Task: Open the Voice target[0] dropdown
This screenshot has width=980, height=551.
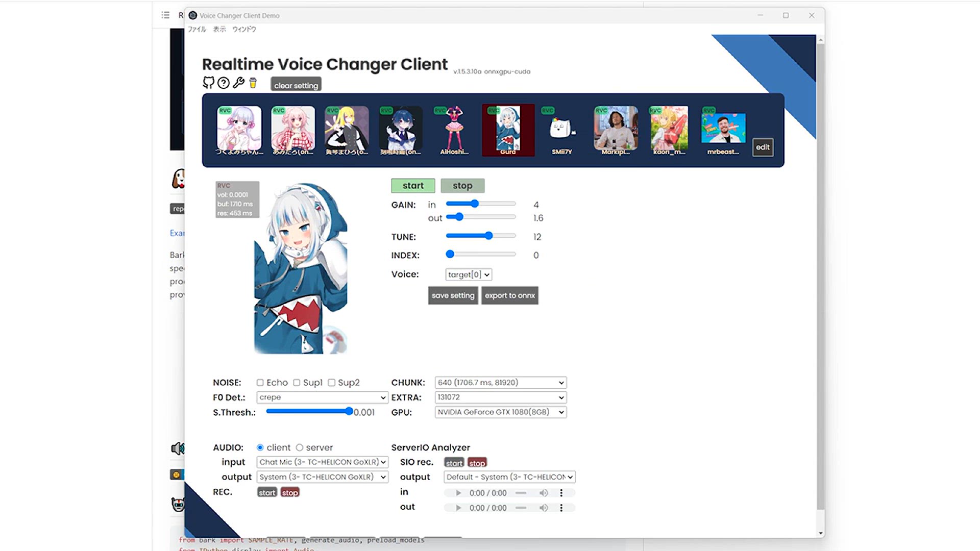Action: pyautogui.click(x=469, y=274)
